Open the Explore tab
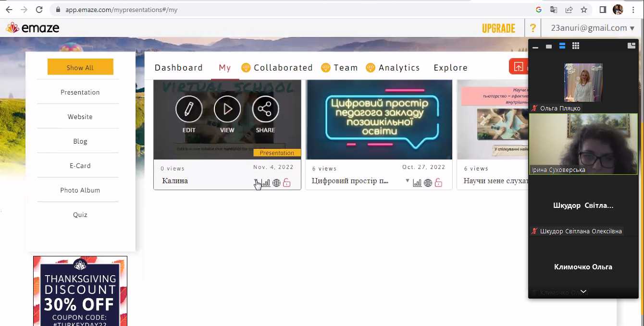This screenshot has height=326, width=644. click(450, 68)
